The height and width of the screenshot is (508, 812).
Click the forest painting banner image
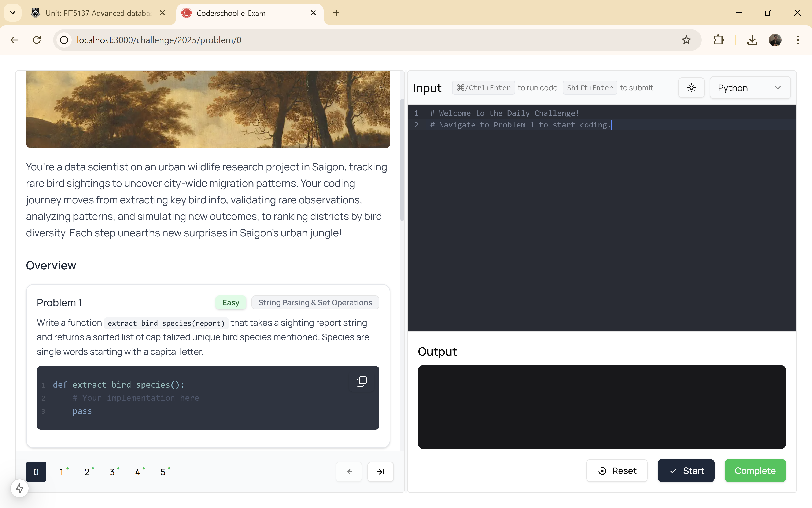click(208, 109)
